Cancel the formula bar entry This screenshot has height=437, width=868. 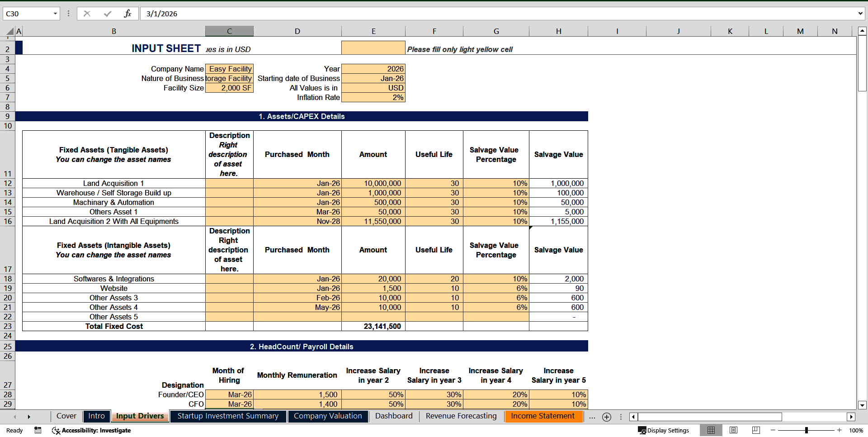[x=87, y=14]
